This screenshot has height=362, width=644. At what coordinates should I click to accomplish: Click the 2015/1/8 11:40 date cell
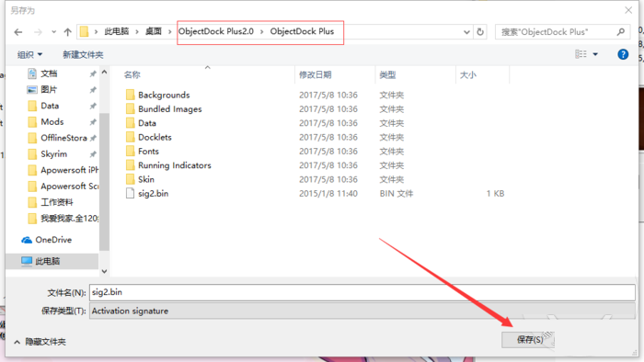pos(328,194)
